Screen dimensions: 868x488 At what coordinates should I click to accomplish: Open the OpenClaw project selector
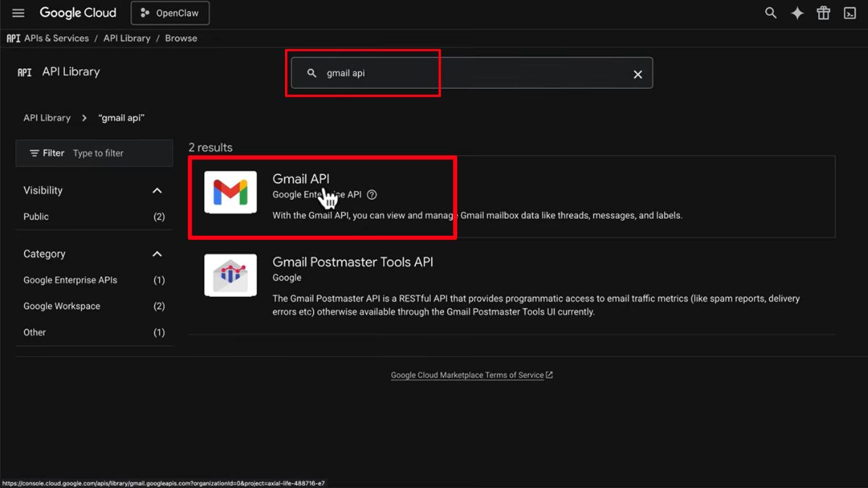click(x=170, y=13)
